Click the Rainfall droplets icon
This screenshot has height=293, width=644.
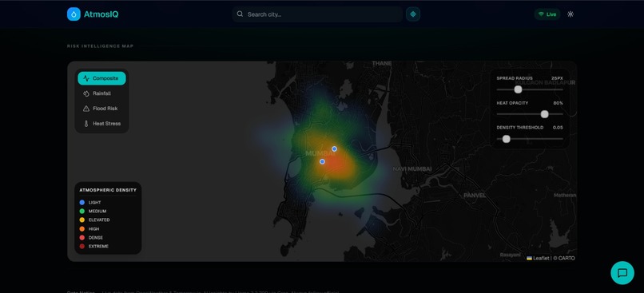(86, 93)
